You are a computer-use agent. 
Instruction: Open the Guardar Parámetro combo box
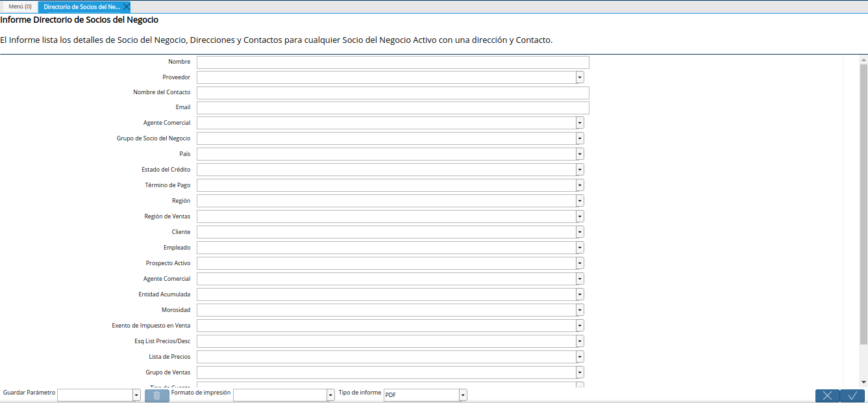[x=136, y=395]
